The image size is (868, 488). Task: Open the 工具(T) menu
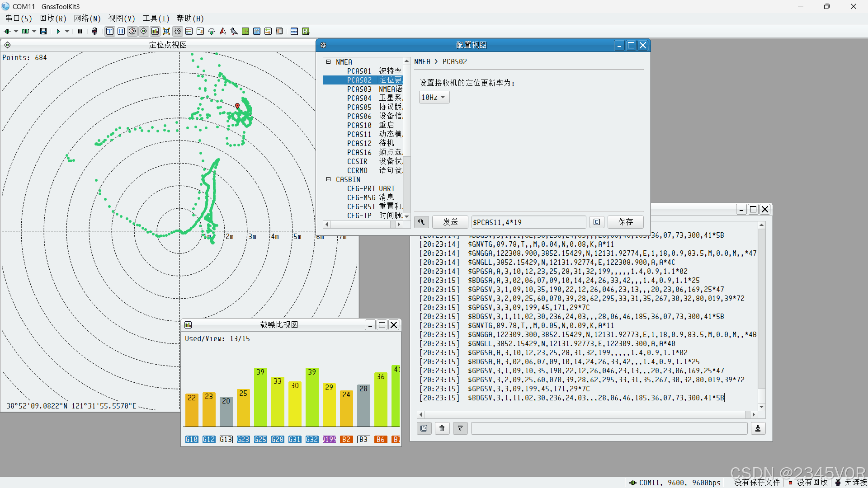click(x=156, y=19)
